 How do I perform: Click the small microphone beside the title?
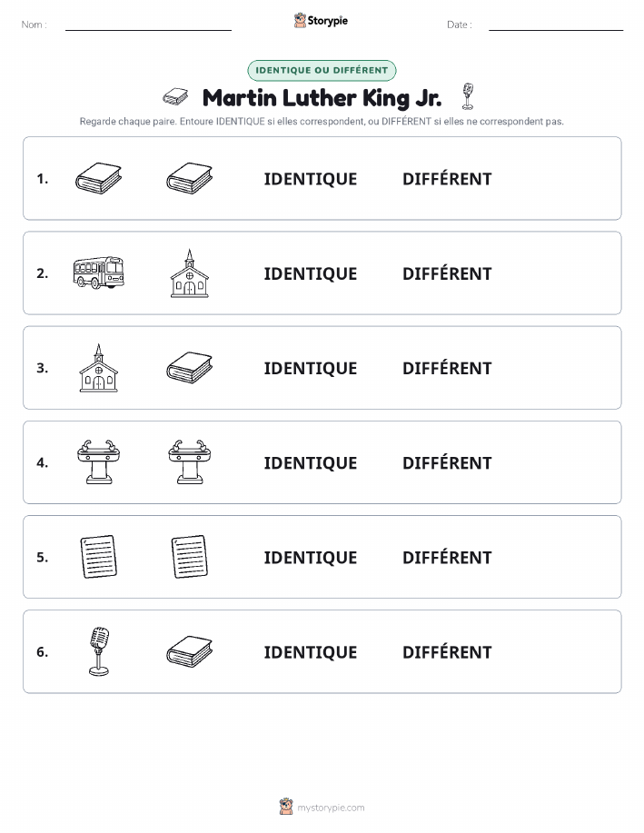tap(468, 96)
